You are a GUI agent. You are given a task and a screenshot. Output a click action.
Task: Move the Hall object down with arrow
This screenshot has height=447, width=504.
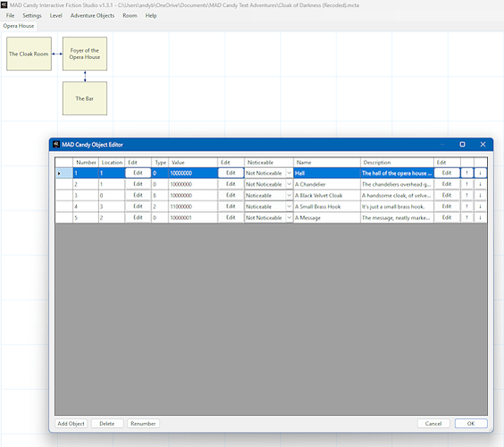click(x=480, y=173)
